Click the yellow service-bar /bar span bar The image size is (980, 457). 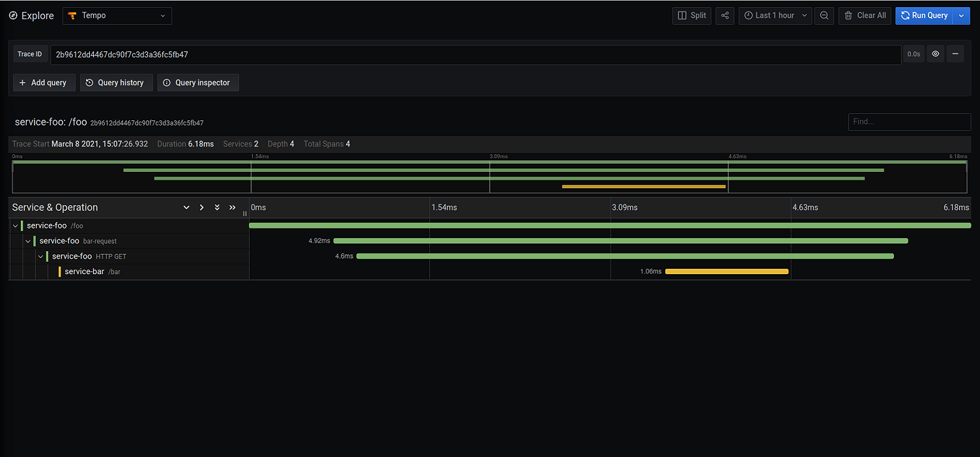pyautogui.click(x=726, y=271)
